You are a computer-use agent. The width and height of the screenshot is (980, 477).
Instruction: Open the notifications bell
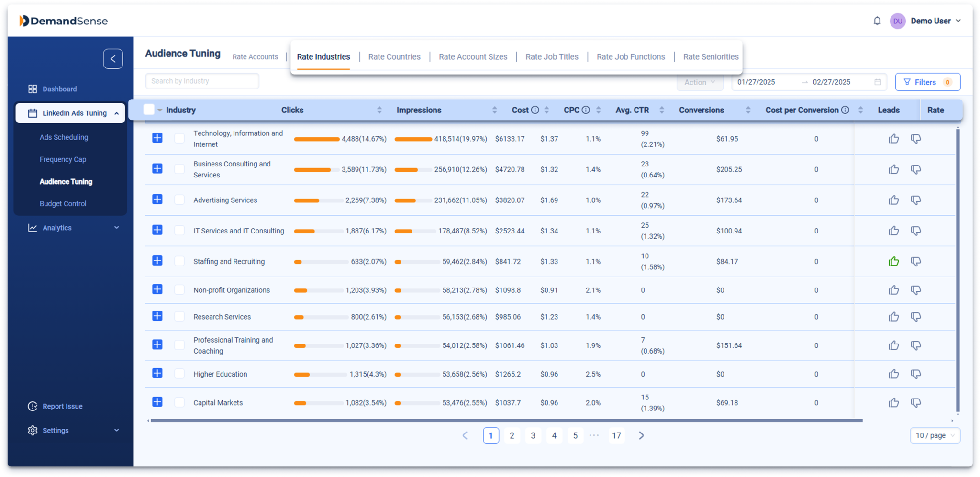pos(877,21)
